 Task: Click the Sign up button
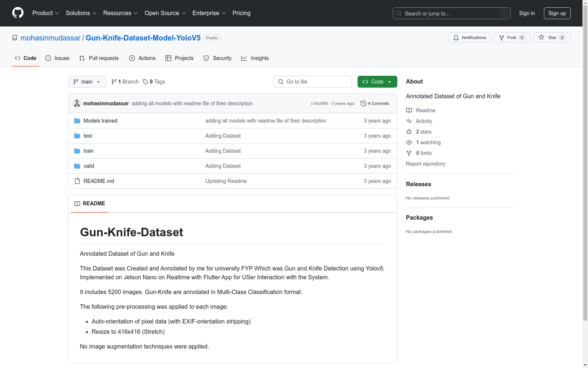(557, 13)
